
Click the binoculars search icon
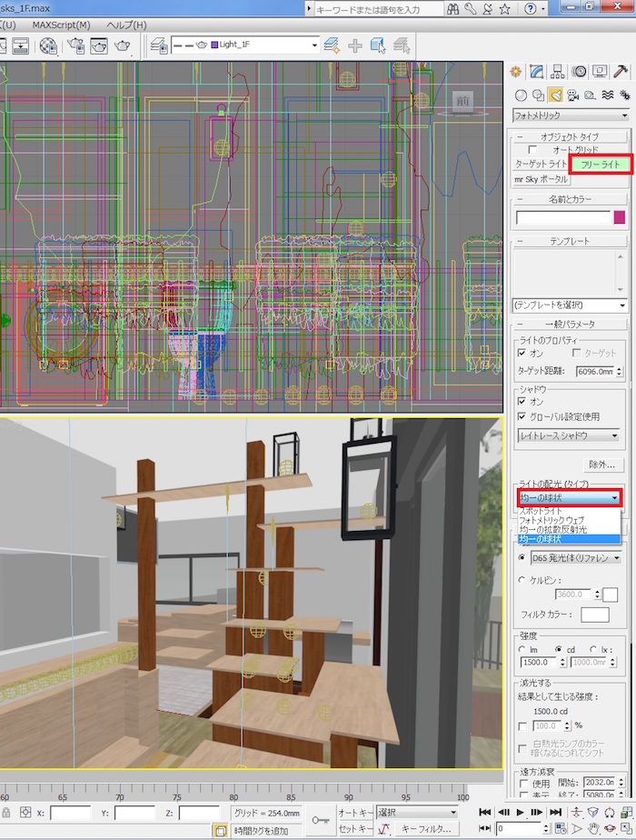tap(453, 9)
